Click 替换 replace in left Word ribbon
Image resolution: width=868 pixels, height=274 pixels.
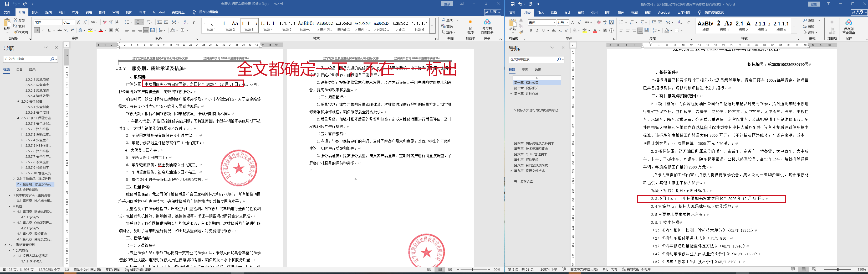pos(447,26)
